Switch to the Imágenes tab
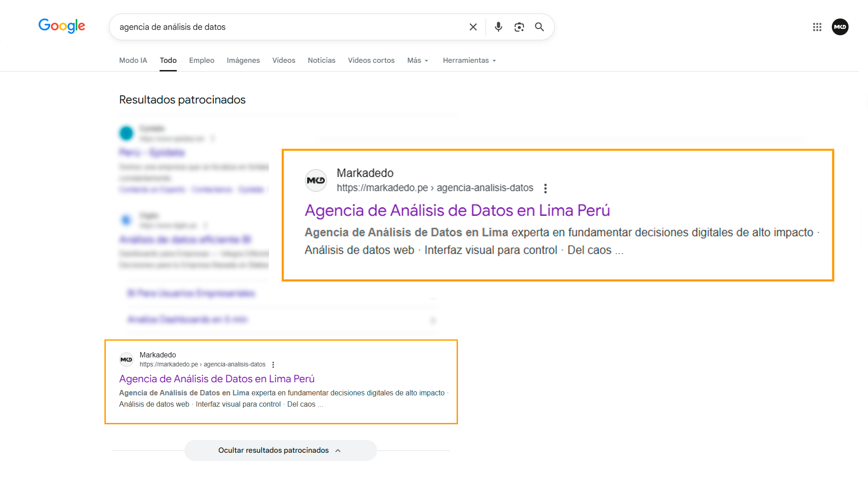 click(243, 60)
